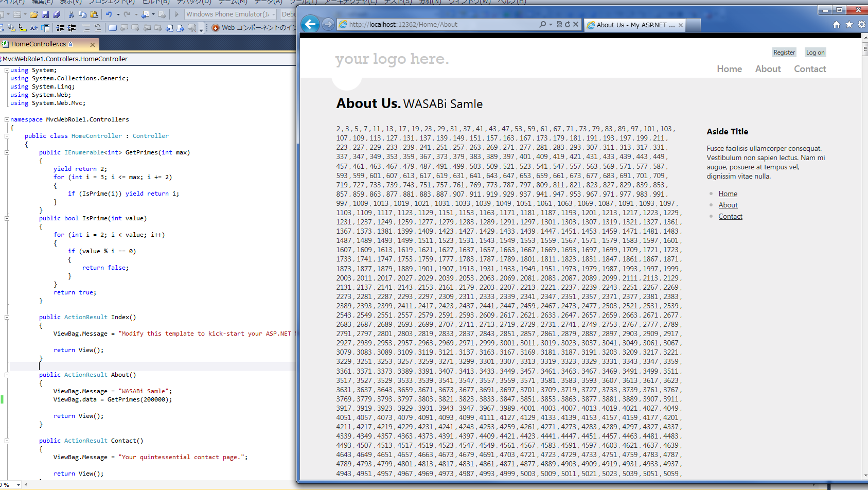
Task: Undo the last edit in Visual Studio
Action: tap(109, 14)
